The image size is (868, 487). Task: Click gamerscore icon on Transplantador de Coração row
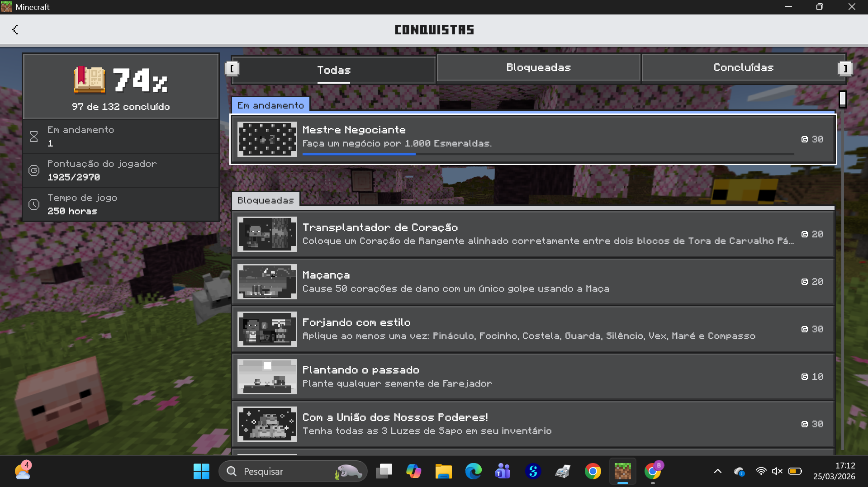coord(805,234)
